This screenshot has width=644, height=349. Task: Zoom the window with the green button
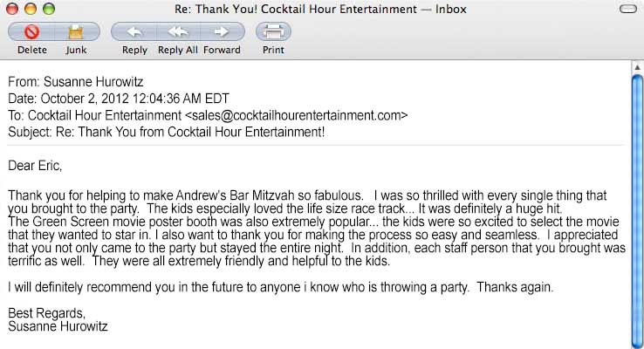[x=47, y=10]
